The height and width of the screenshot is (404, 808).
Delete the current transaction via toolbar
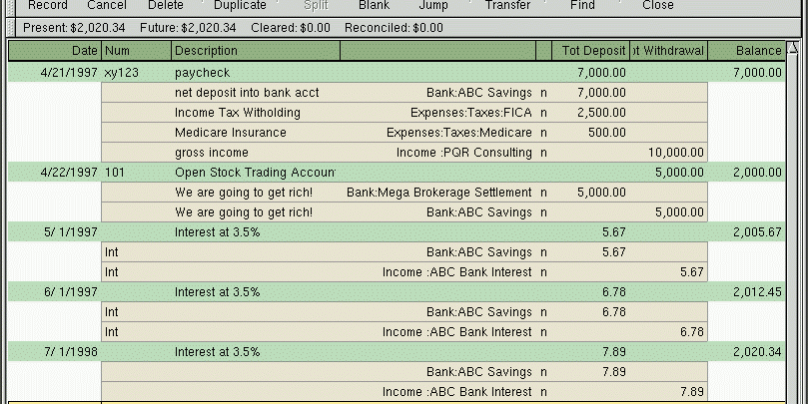click(x=165, y=6)
